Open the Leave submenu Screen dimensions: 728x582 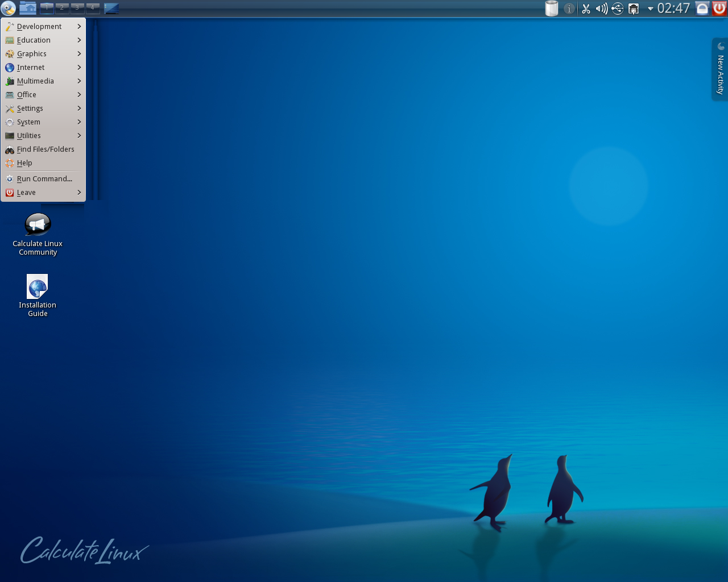point(43,193)
